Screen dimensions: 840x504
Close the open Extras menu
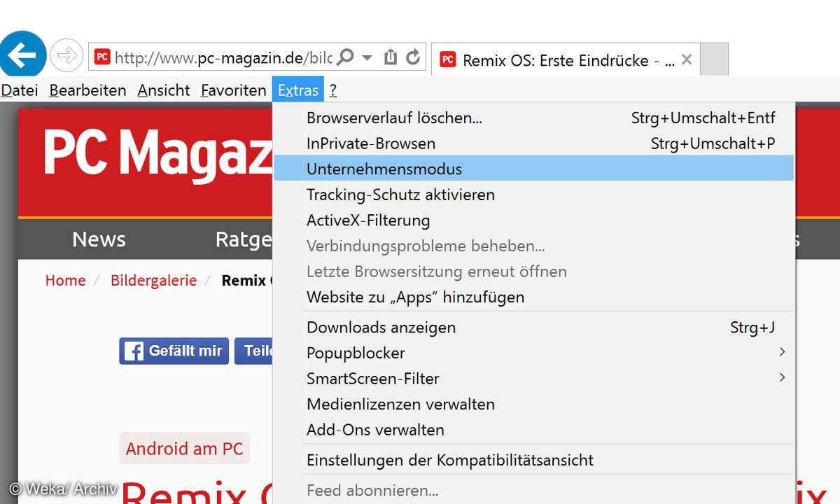coord(298,90)
